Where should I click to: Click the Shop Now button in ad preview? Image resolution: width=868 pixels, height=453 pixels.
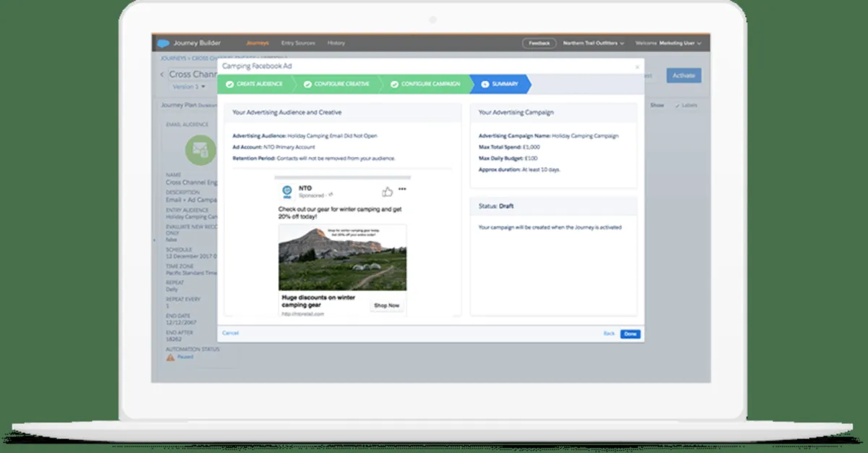[x=388, y=305]
